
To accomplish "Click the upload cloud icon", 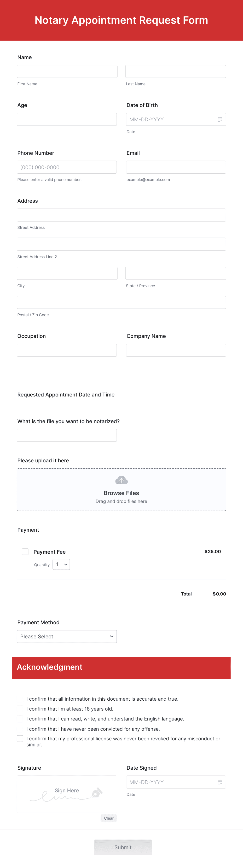I will coord(121,479).
